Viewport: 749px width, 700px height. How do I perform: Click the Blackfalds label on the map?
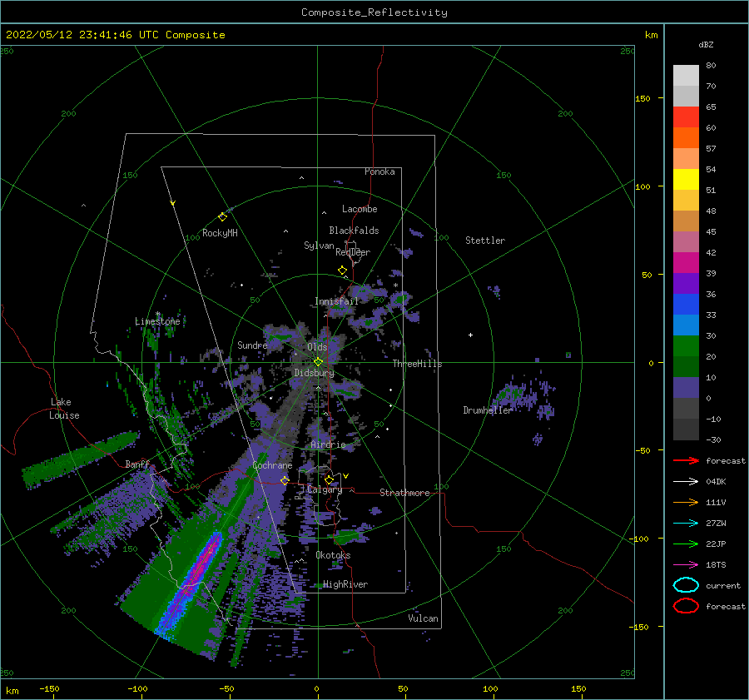pyautogui.click(x=354, y=231)
